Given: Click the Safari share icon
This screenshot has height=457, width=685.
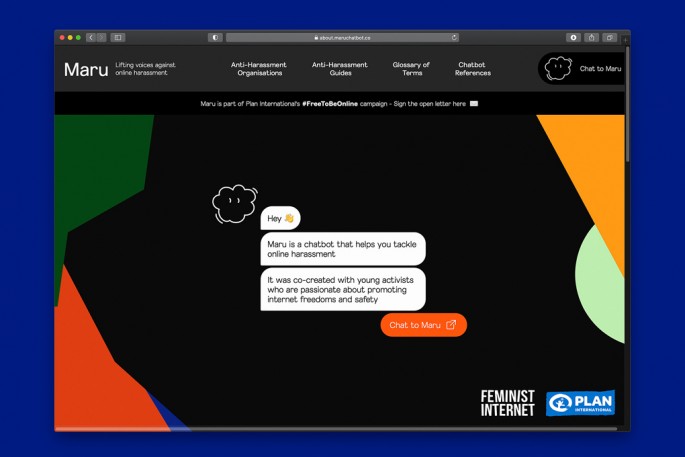Looking at the screenshot, I should pos(592,37).
